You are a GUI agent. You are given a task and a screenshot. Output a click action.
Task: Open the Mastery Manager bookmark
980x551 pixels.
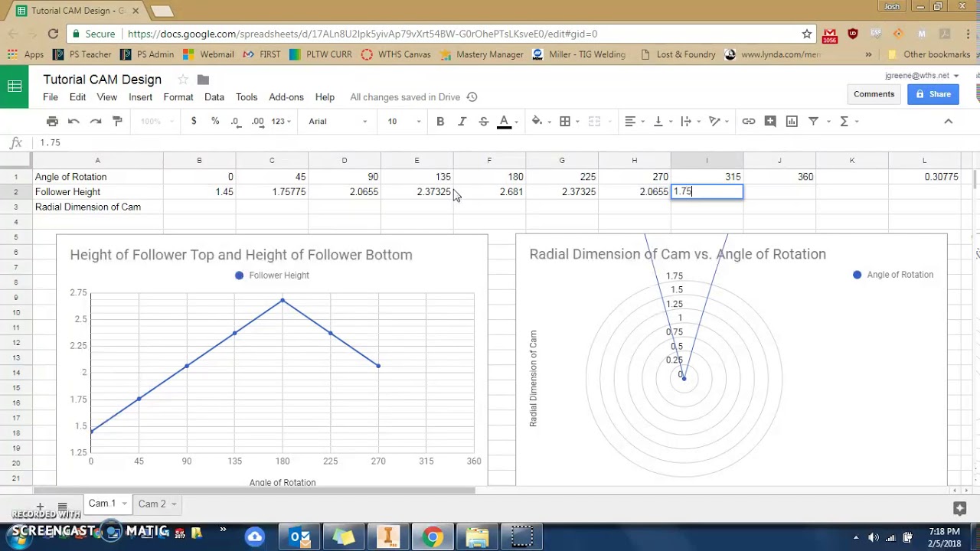(x=482, y=54)
